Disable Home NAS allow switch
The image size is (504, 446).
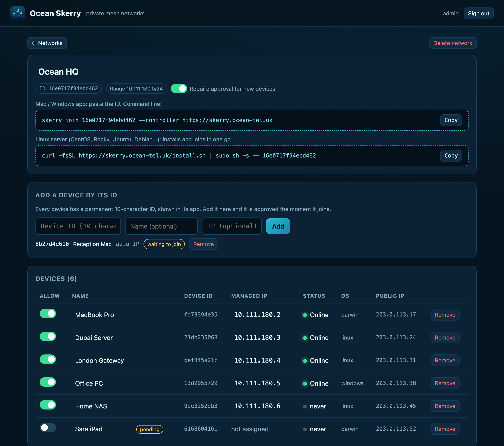(x=48, y=405)
